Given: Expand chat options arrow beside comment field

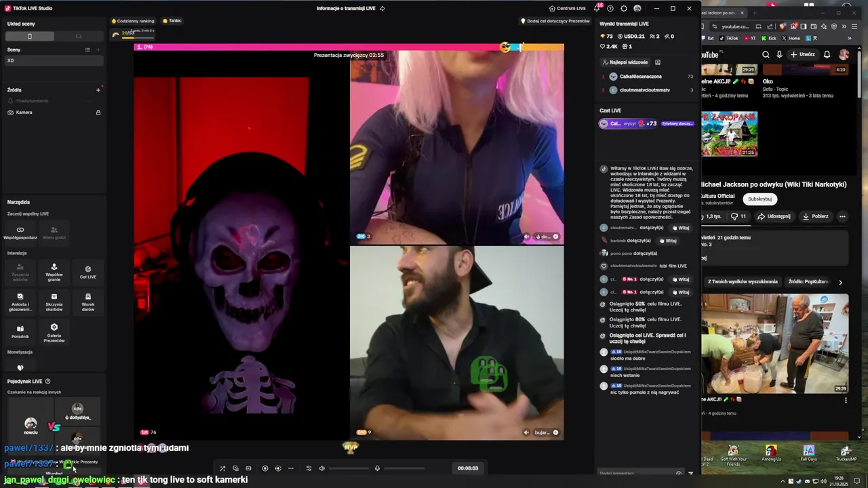Looking at the screenshot, I should 691,473.
